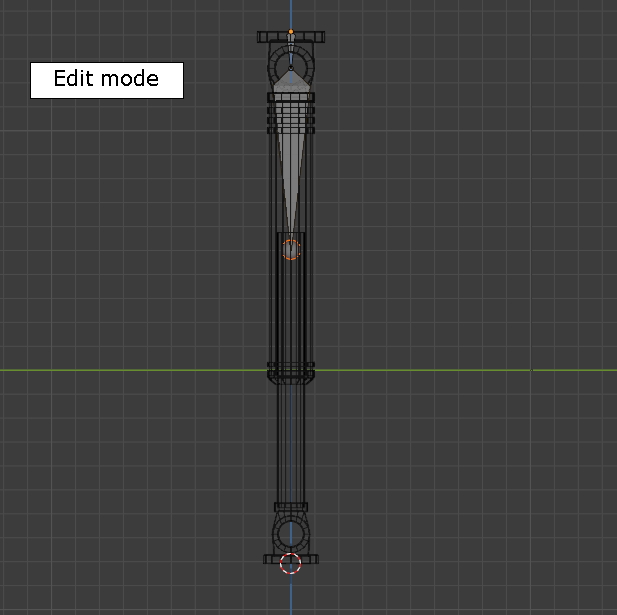Viewport: 617px width, 615px height.
Task: Click the red-white 3D cursor ring
Action: pos(290,563)
